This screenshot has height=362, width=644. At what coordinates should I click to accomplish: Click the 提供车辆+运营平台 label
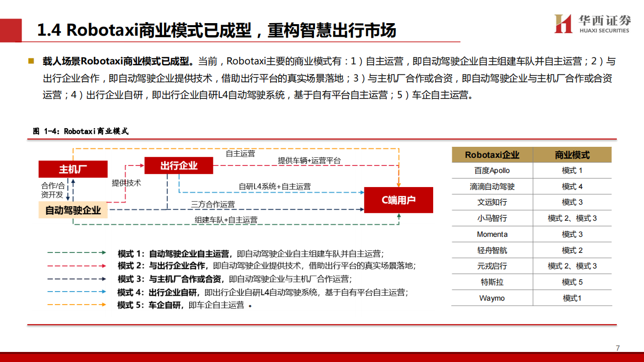[x=309, y=161]
